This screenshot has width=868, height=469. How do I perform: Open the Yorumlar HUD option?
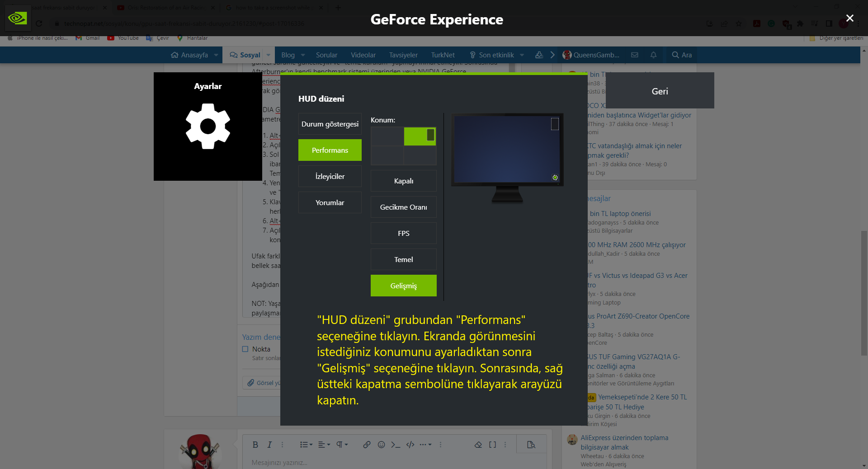point(330,202)
